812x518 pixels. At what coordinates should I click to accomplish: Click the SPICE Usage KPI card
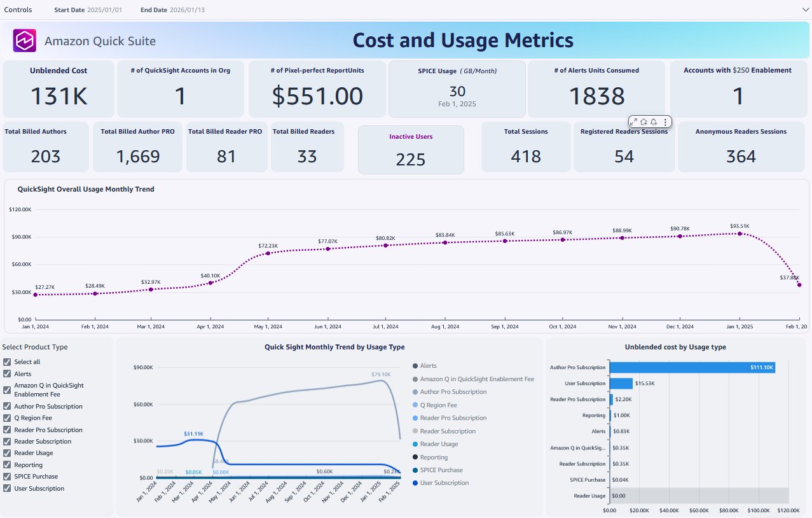(x=457, y=89)
